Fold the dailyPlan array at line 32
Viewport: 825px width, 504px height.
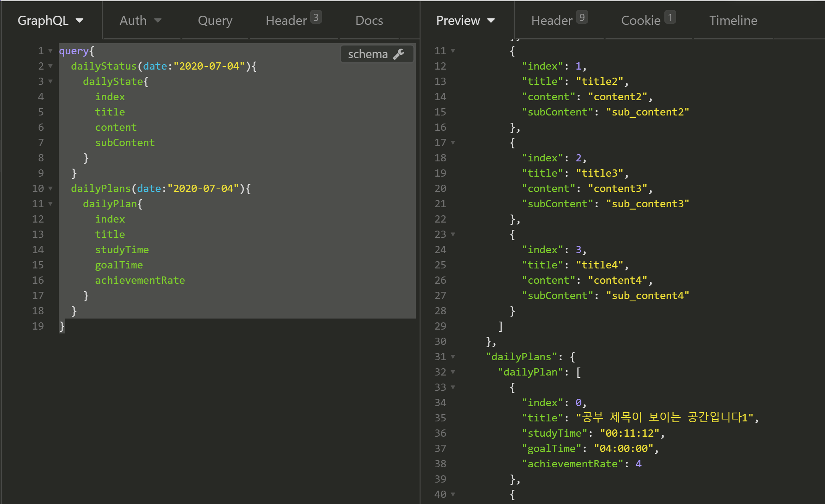pyautogui.click(x=453, y=372)
